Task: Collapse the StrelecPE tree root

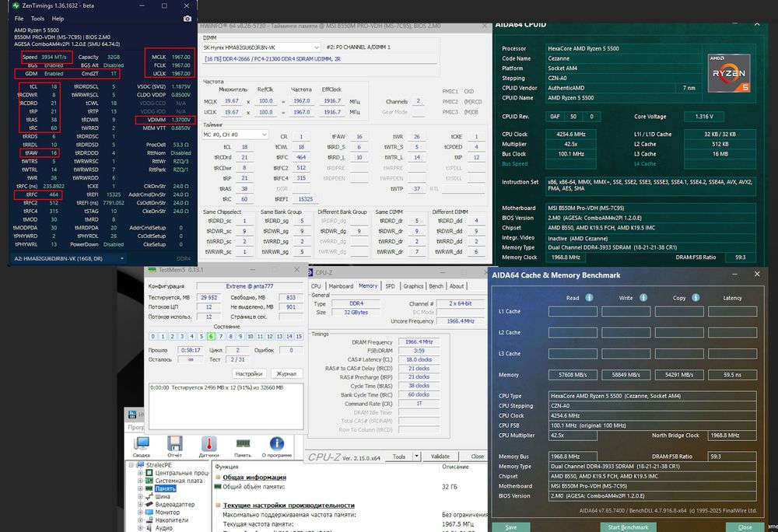Action: pos(131,465)
